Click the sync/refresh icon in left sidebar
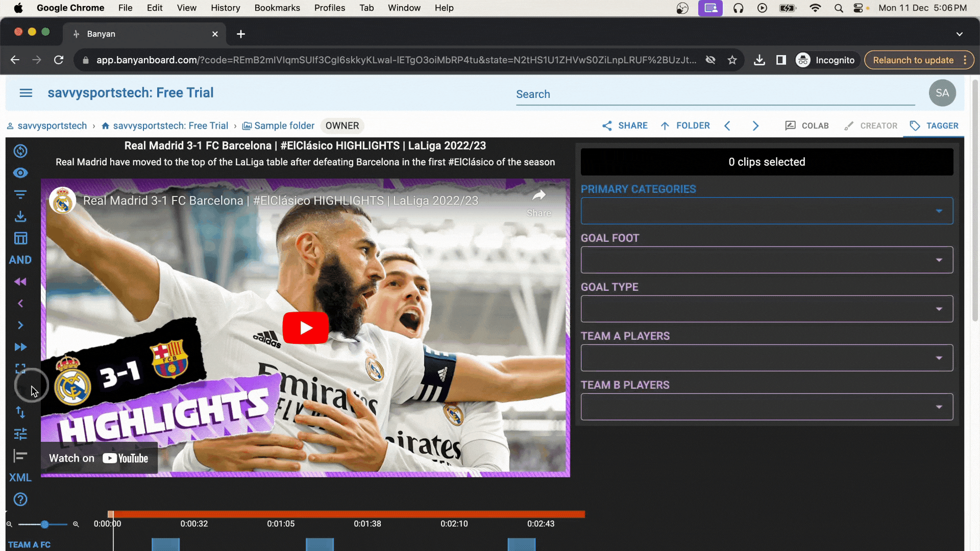 [x=20, y=151]
